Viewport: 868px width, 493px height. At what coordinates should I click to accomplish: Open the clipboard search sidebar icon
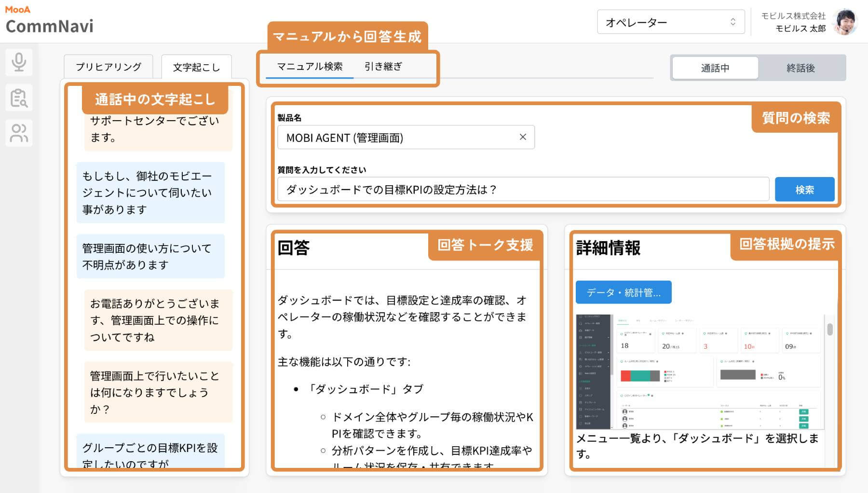(x=19, y=98)
